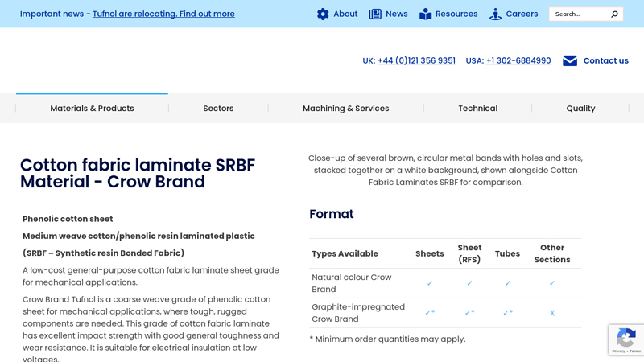
Task: Click the Contact us envelope icon
Action: (x=570, y=61)
